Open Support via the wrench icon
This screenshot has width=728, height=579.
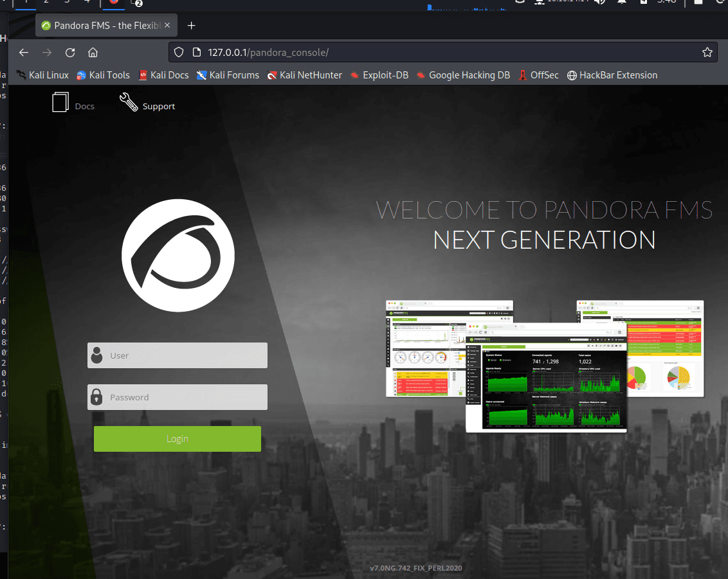pos(129,102)
